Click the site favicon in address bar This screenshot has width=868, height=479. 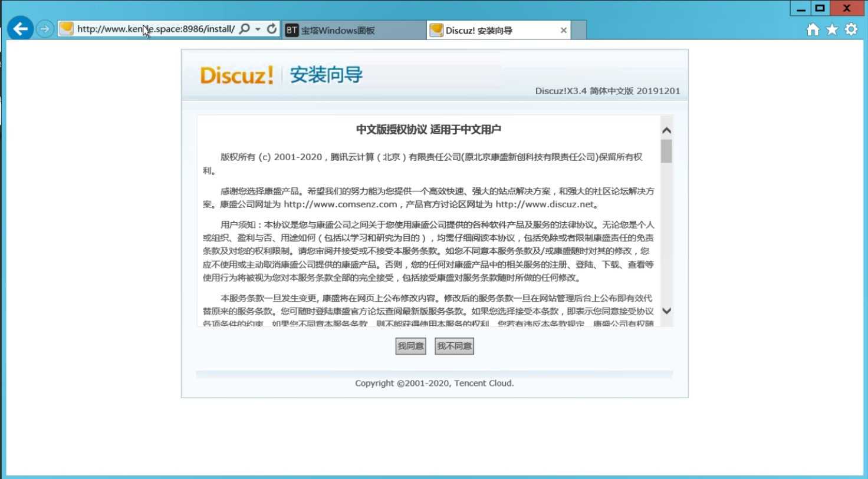pos(67,28)
